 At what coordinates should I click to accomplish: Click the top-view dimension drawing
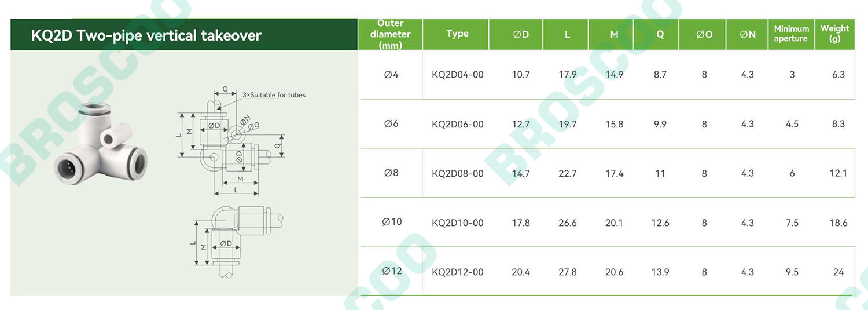231,143
